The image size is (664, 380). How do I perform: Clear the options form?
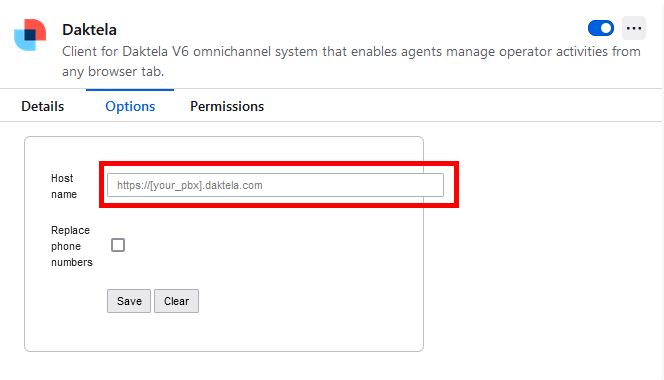coord(177,301)
